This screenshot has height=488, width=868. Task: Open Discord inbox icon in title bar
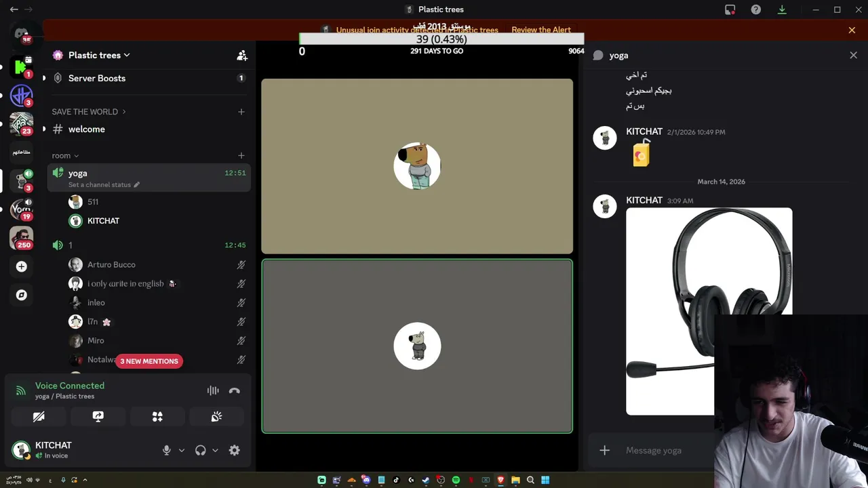730,9
